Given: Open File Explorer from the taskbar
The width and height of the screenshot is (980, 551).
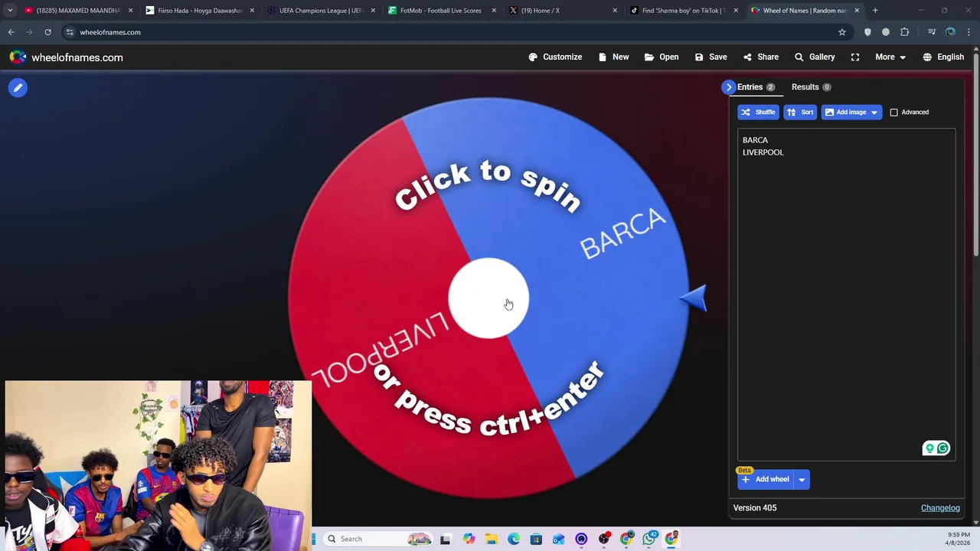Looking at the screenshot, I should 491,539.
